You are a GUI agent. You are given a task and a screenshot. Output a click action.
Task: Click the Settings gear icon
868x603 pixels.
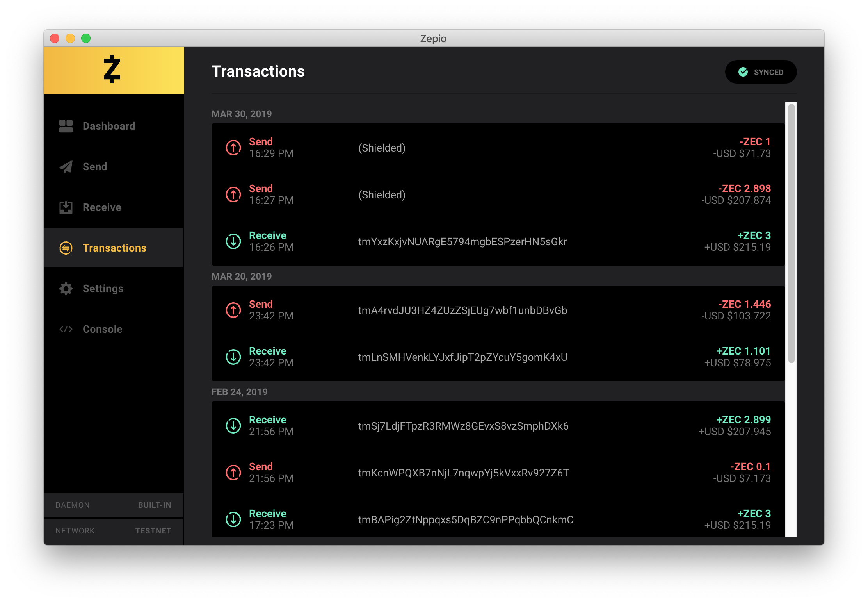point(66,289)
